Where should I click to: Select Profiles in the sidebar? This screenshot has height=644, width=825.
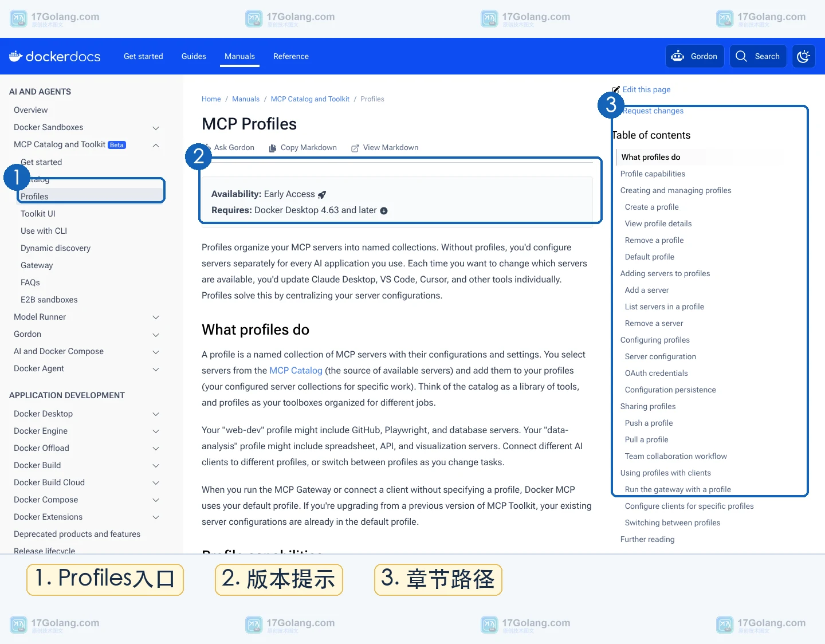click(x=34, y=197)
